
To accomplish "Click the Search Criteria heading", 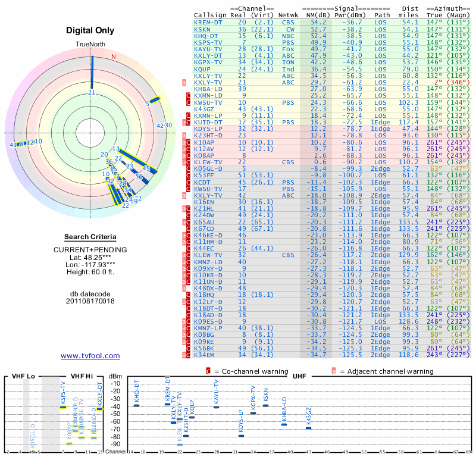I will [x=90, y=237].
